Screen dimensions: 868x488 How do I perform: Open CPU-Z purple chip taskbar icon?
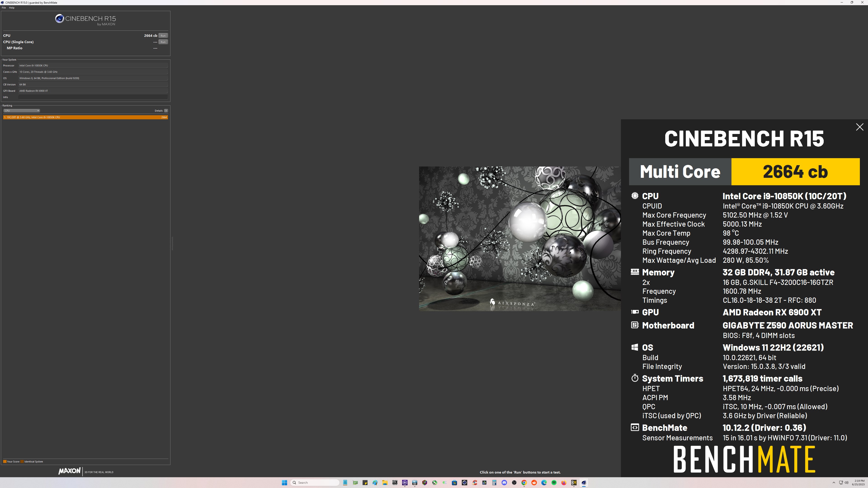point(405,483)
